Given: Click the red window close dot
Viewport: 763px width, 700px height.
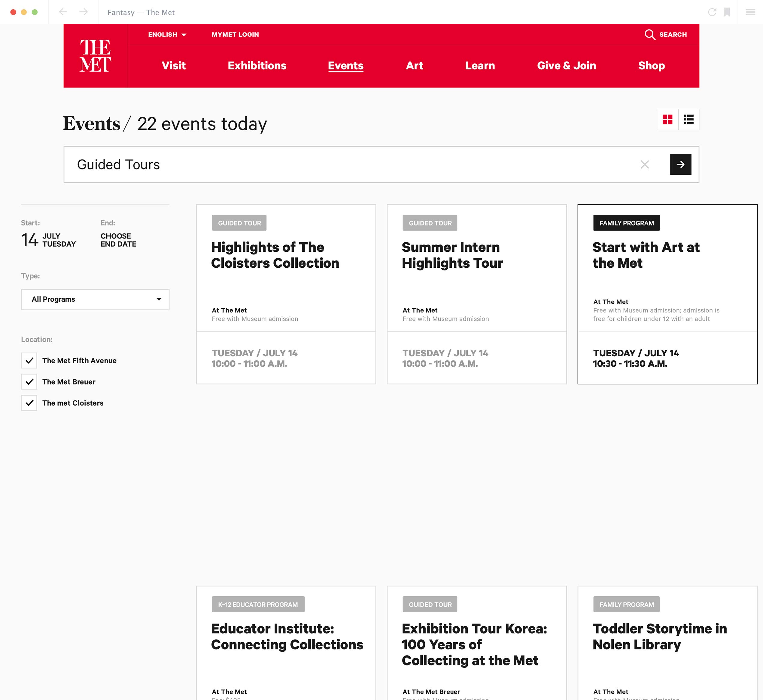Looking at the screenshot, I should coord(13,12).
